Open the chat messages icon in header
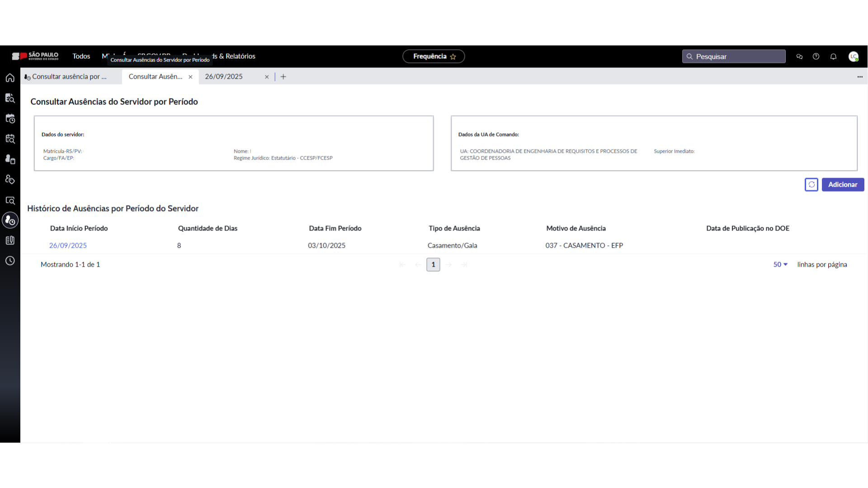Image resolution: width=868 pixels, height=488 pixels. pos(799,56)
